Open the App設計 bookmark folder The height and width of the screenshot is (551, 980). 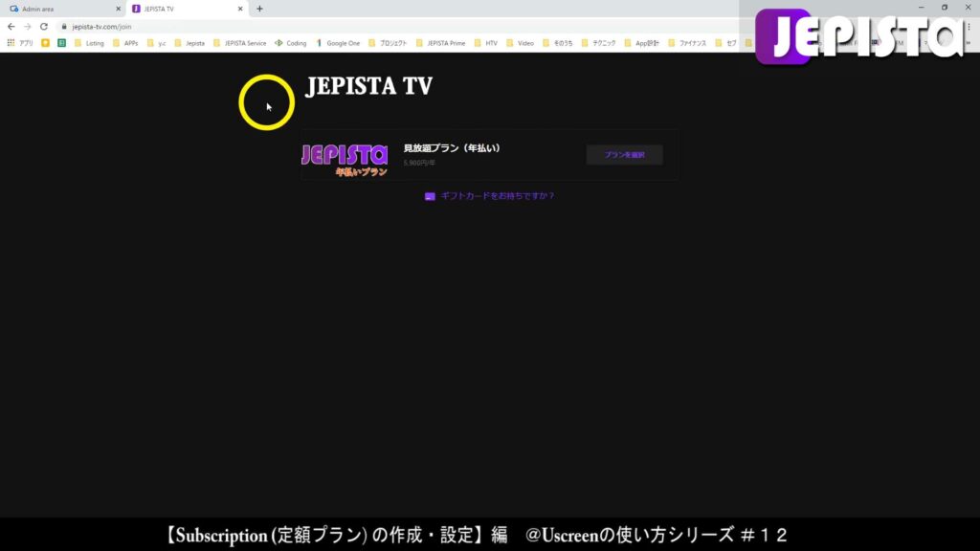(642, 43)
